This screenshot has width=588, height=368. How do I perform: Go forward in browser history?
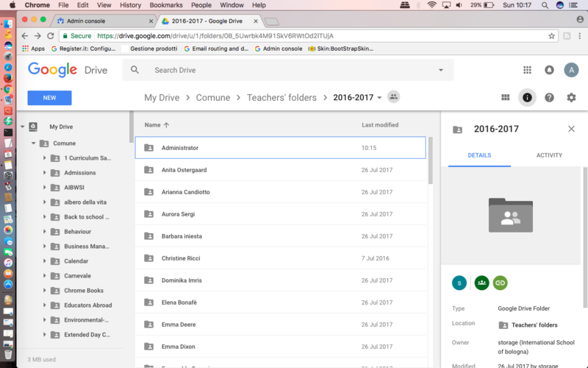37,36
